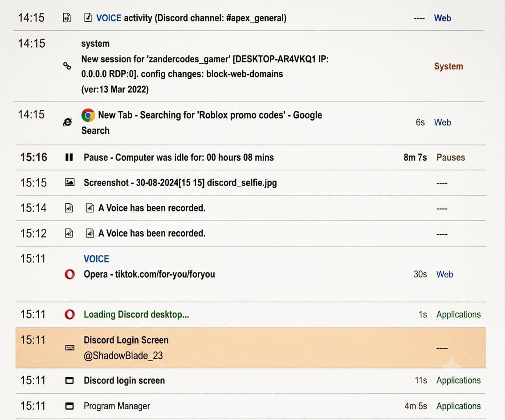Click the Opera icon beside Loading Discord desktop
The width and height of the screenshot is (505, 420).
69,314
